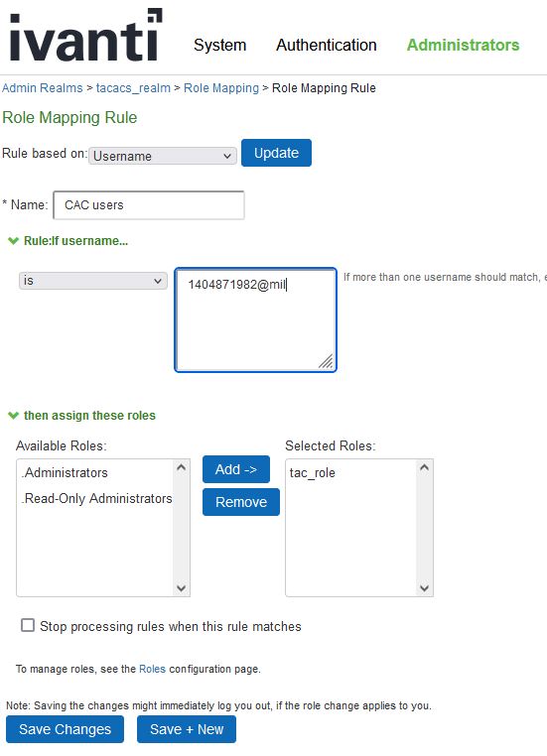Open the Administrators menu

click(x=463, y=45)
